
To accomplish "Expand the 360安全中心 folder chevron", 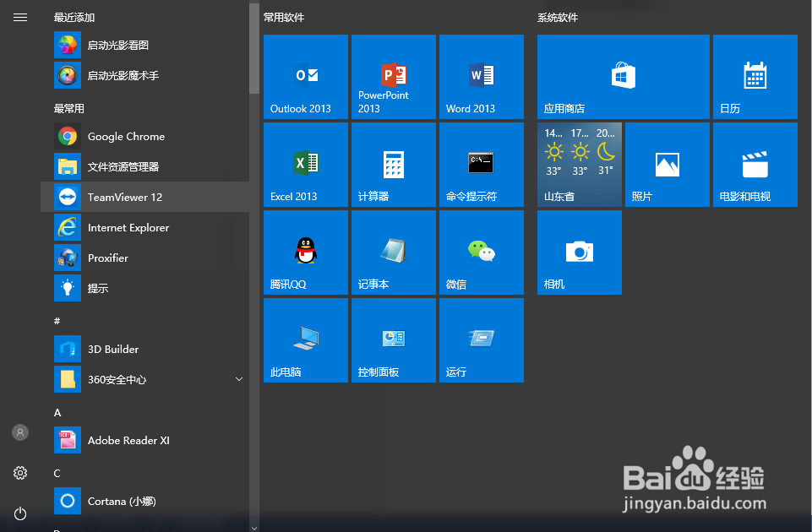I will point(238,380).
